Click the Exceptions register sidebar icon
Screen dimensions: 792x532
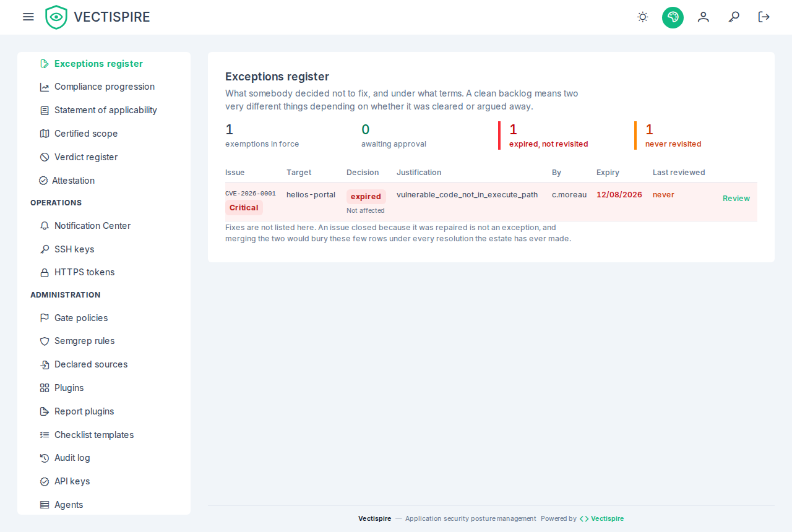tap(45, 64)
